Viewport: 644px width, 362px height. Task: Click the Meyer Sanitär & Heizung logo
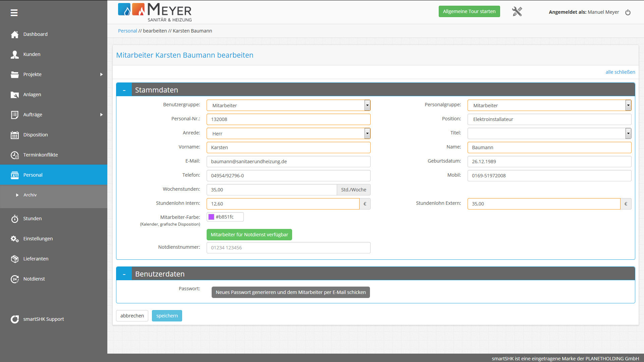coord(155,12)
